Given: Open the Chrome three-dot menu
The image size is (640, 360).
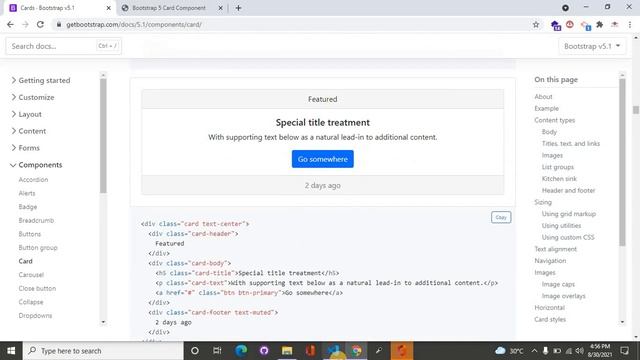Looking at the screenshot, I should click(x=630, y=25).
